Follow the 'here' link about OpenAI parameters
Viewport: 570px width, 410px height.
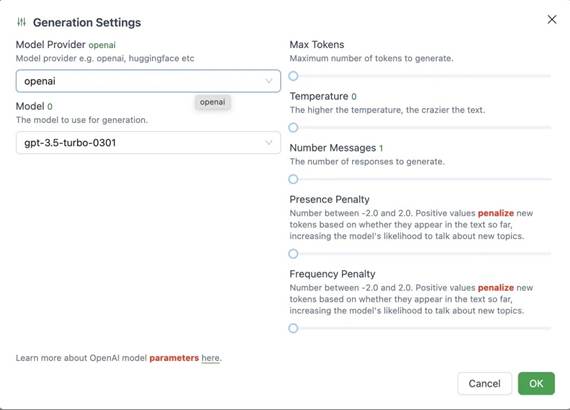pos(210,358)
